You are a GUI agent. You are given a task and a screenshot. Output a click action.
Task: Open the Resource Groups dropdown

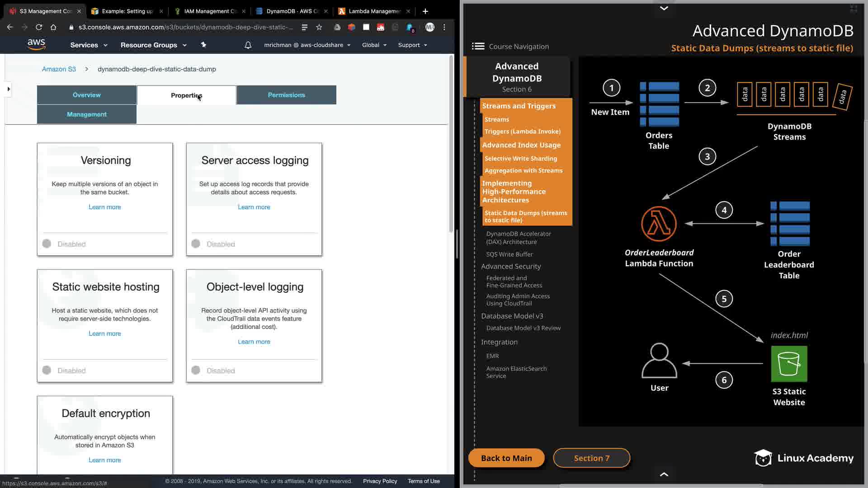click(153, 45)
